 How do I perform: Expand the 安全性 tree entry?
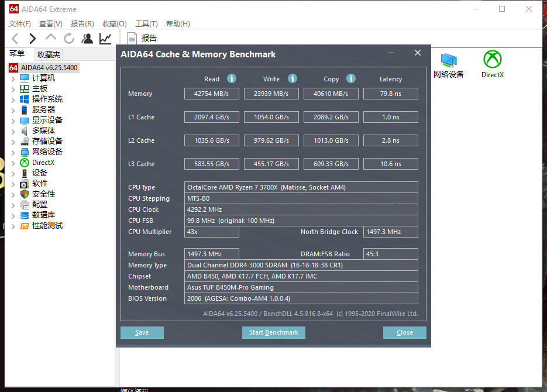pyautogui.click(x=13, y=194)
